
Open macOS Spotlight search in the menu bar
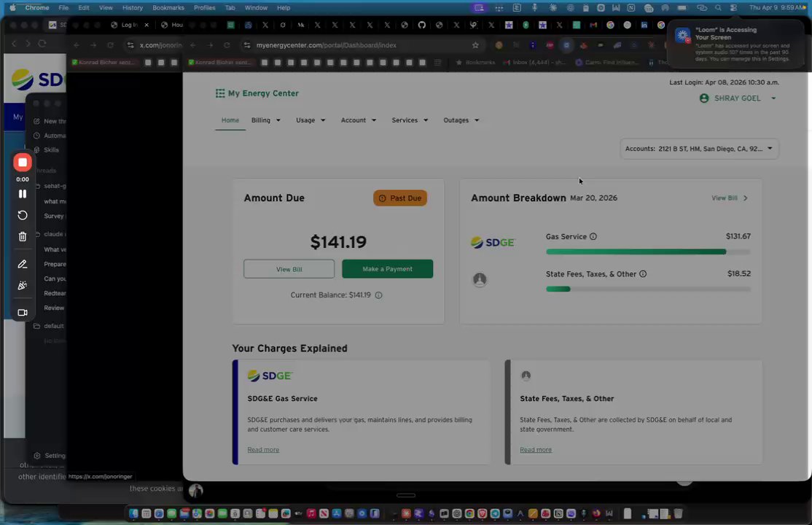click(x=718, y=8)
